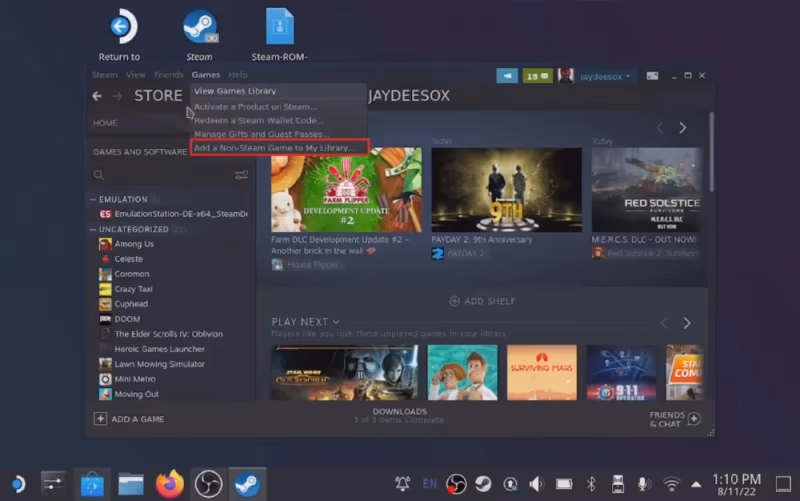Click the battery indicator in the tray
This screenshot has width=800, height=501.
[x=564, y=484]
